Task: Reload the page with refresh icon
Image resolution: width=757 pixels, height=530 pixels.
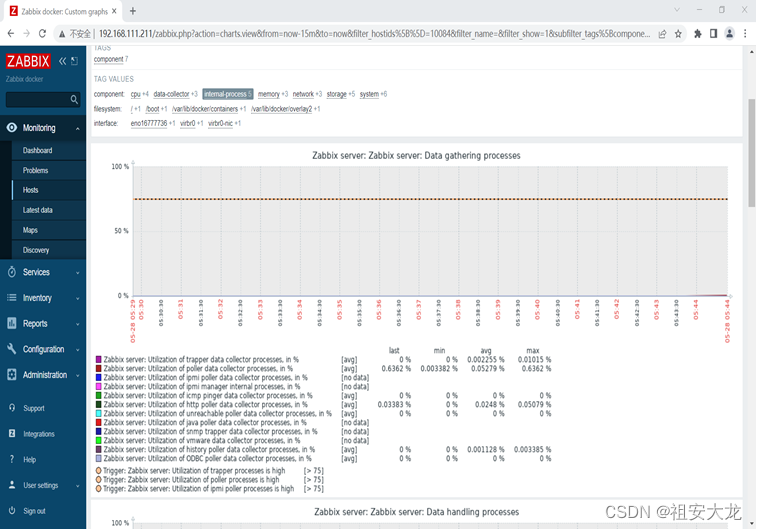Action: [42, 33]
